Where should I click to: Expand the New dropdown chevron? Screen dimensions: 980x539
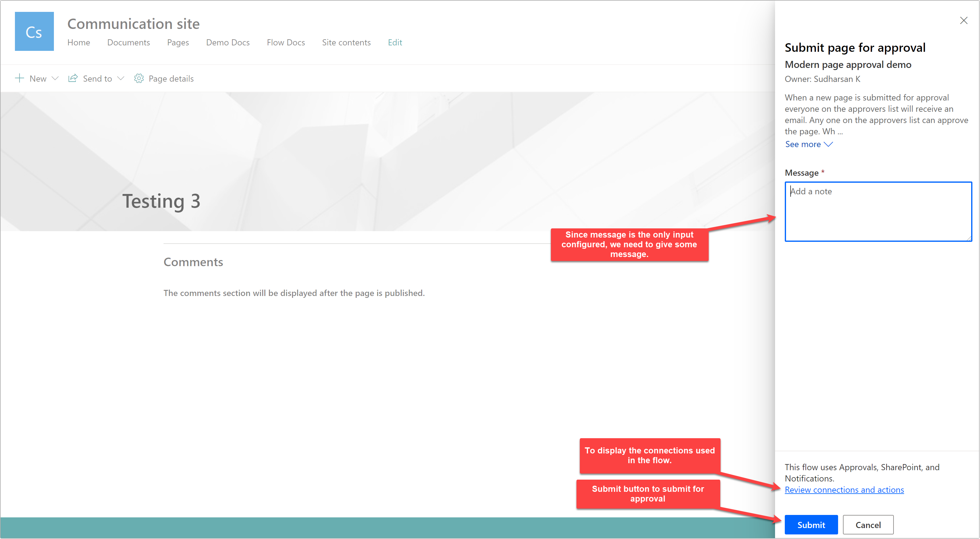[55, 79]
